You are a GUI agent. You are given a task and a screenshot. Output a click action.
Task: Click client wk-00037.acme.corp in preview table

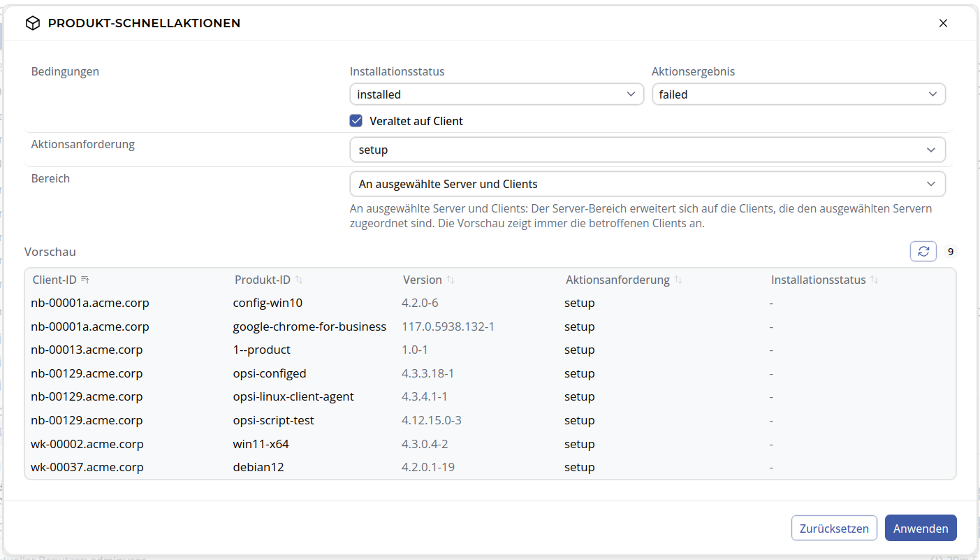(x=87, y=467)
